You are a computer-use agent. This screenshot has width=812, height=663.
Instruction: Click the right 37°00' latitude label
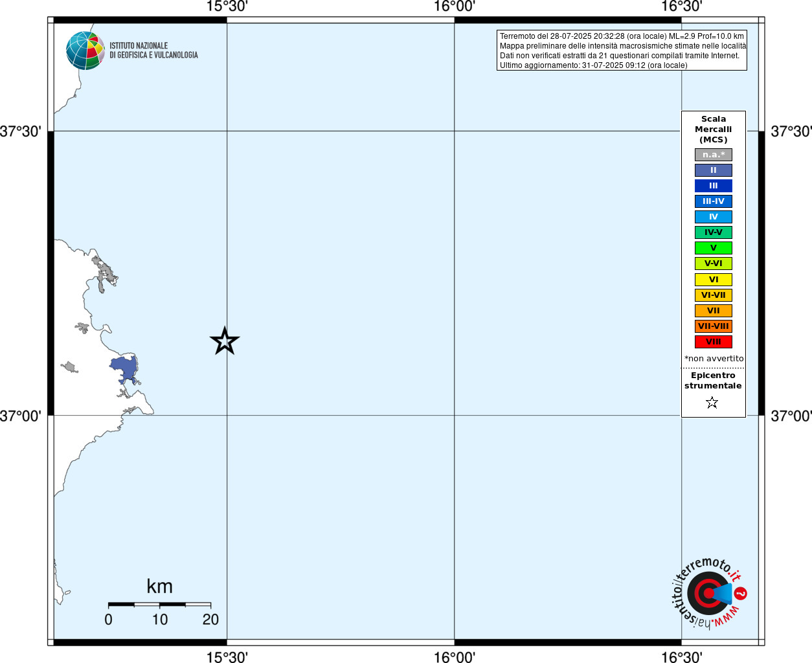[x=791, y=416]
